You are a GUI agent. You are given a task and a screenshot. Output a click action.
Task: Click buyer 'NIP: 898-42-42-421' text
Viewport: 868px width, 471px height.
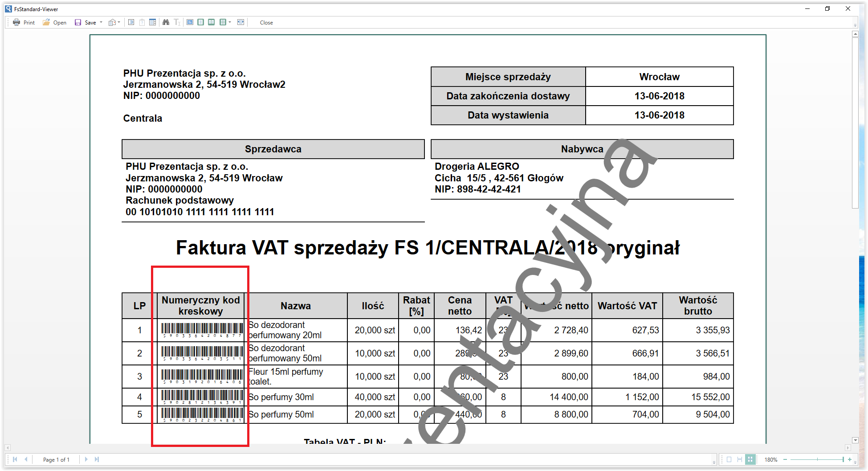click(478, 189)
